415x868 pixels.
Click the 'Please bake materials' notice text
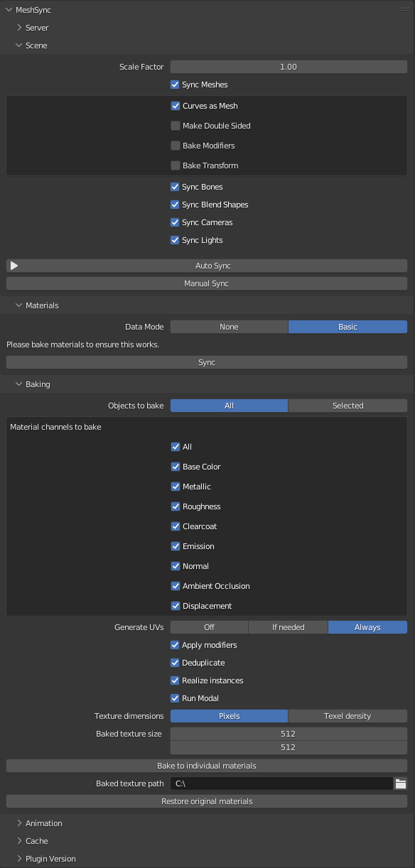82,345
